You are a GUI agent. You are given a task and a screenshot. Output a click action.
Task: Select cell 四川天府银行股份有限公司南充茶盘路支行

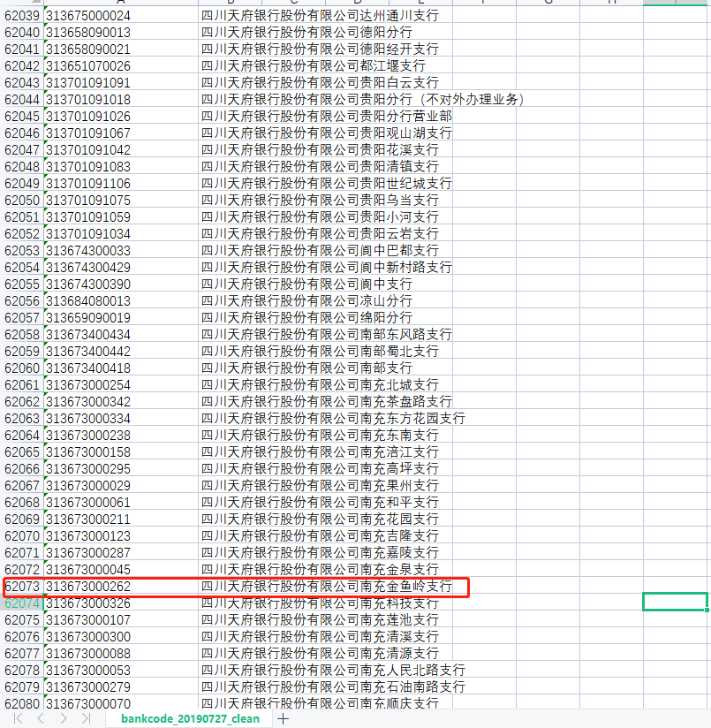(x=326, y=402)
